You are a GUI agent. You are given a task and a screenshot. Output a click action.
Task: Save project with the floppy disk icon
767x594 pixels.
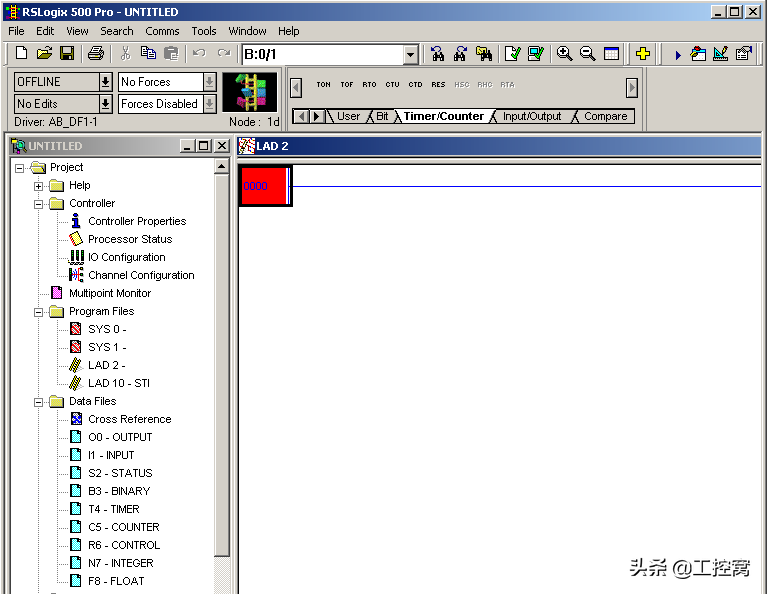[x=67, y=54]
